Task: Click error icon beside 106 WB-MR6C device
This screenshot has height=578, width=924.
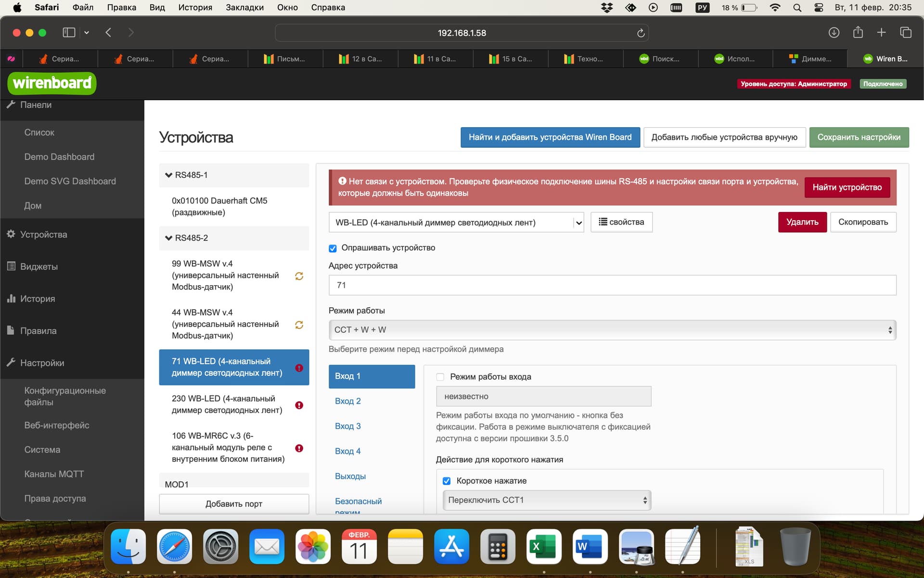Action: [x=299, y=448]
